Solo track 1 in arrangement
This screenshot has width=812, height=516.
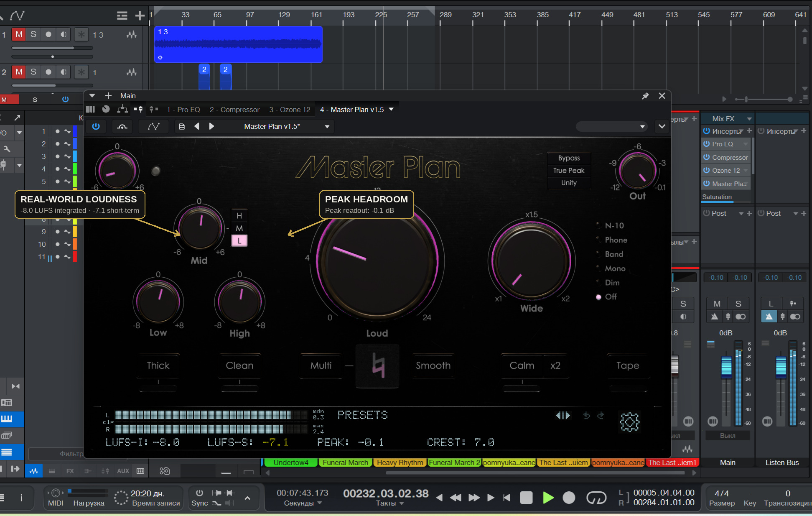[33, 34]
